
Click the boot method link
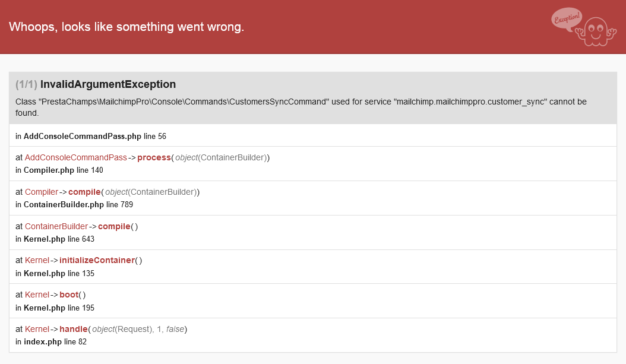69,295
